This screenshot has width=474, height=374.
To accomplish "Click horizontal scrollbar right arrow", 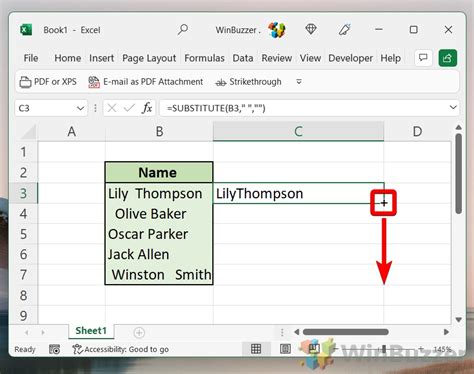I will click(446, 332).
